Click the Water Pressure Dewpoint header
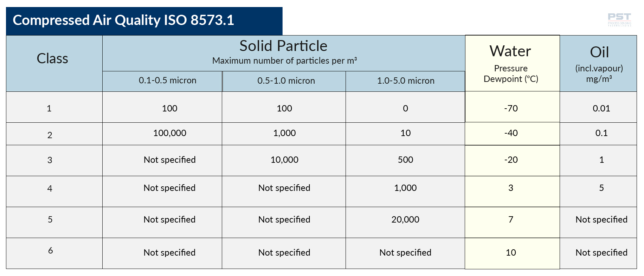Screen dimensions: 644x276 pyautogui.click(x=510, y=63)
